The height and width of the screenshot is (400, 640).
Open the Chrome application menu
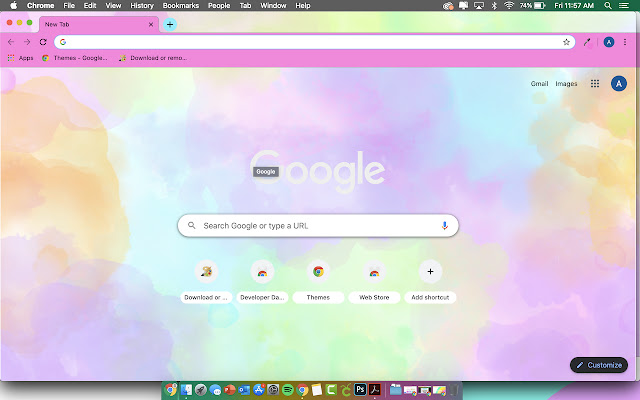(x=40, y=6)
